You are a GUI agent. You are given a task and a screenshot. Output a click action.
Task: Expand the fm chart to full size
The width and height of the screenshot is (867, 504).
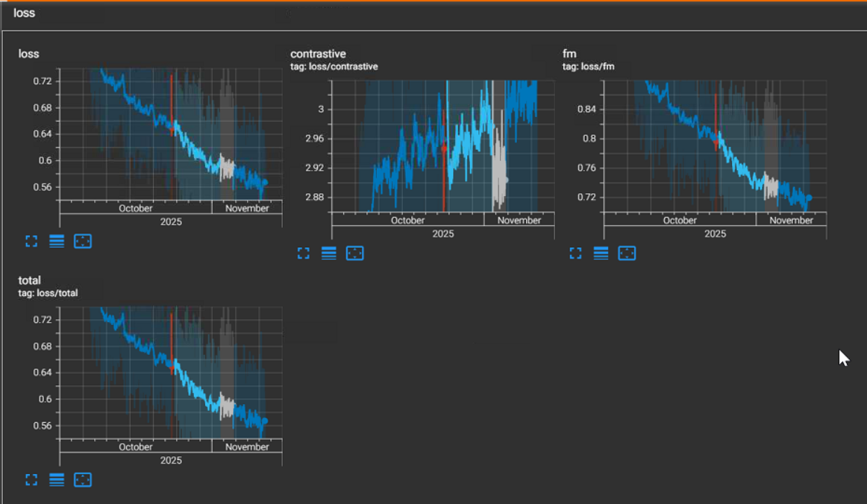coord(575,253)
